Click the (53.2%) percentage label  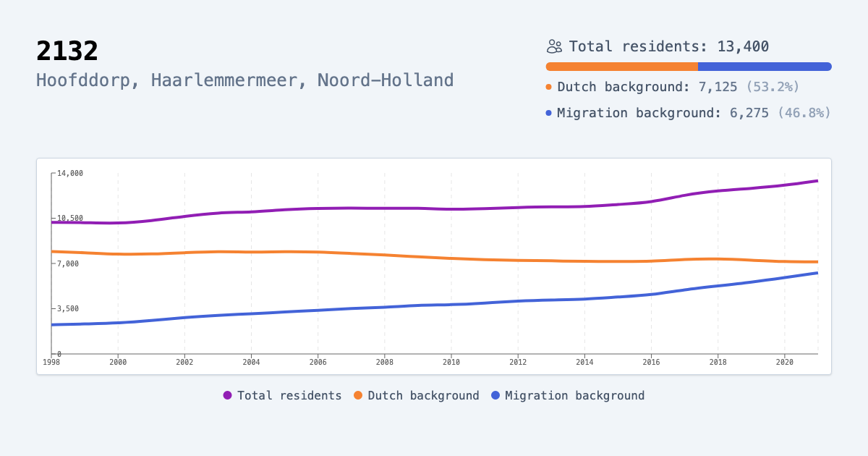coord(773,87)
